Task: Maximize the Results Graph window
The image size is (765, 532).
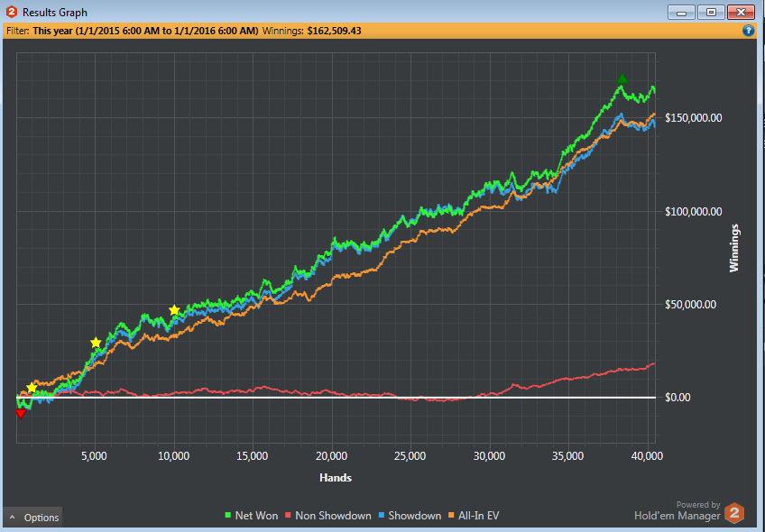Action: (x=710, y=13)
